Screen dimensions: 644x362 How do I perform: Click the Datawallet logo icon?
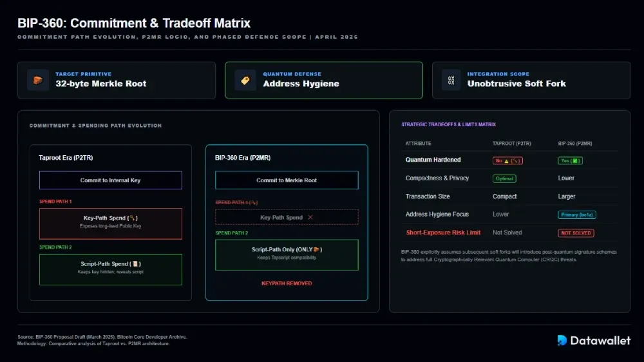coord(562,340)
